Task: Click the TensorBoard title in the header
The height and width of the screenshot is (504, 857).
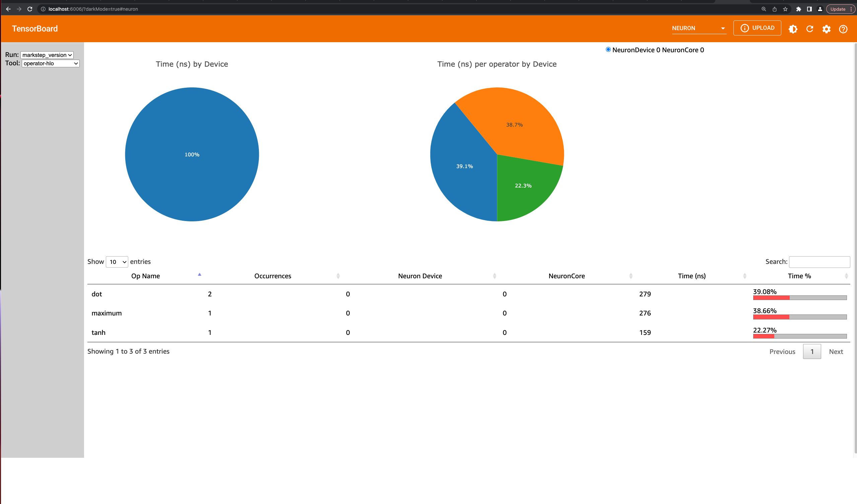Action: 34,28
